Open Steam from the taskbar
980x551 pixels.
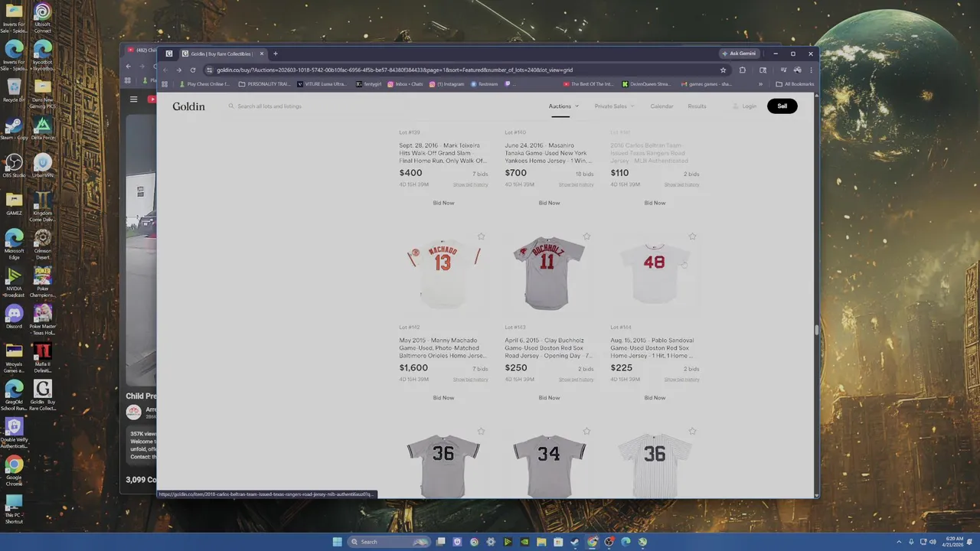pos(575,542)
